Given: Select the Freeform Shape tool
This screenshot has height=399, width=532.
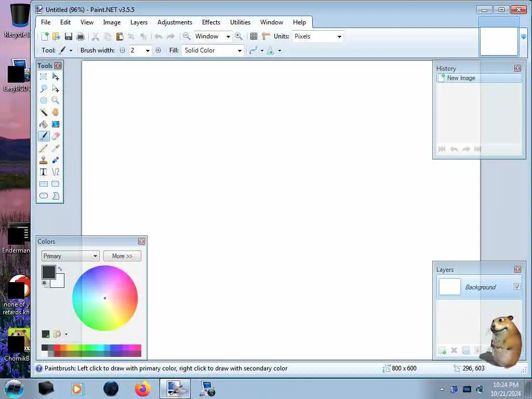Looking at the screenshot, I should tap(56, 196).
